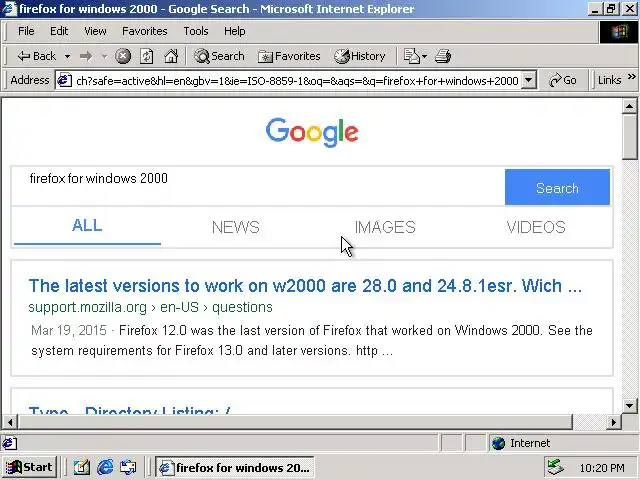This screenshot has width=640, height=480.
Task: Open the 'latest versions to work on w2000' result
Action: pos(305,286)
